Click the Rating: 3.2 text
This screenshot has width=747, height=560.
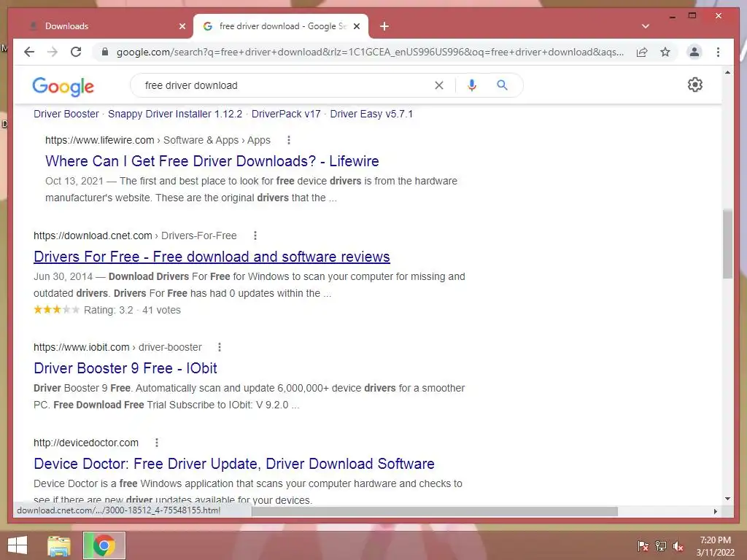(x=108, y=310)
